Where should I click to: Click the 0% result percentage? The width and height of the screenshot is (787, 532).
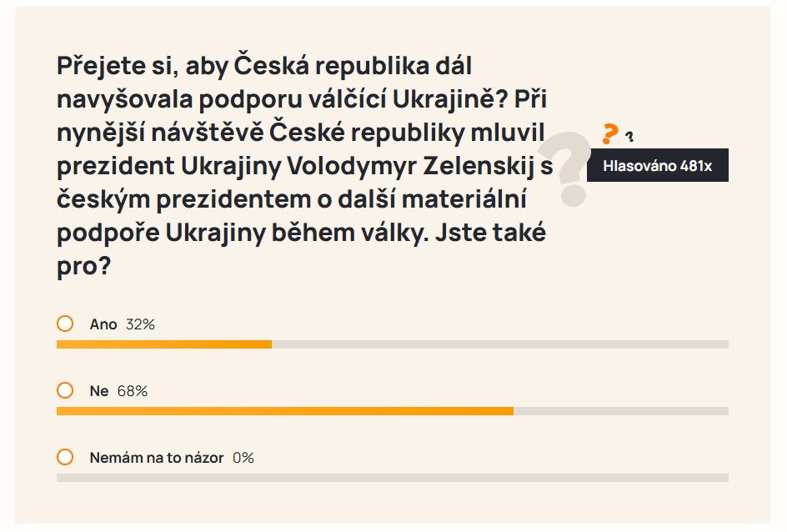click(243, 458)
